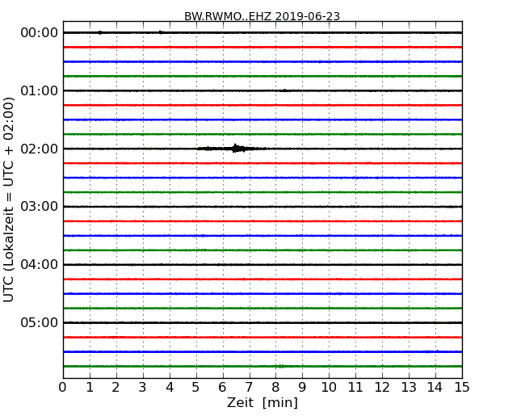Click the 02:00 time label
The width and height of the screenshot is (525, 420).
pos(40,149)
